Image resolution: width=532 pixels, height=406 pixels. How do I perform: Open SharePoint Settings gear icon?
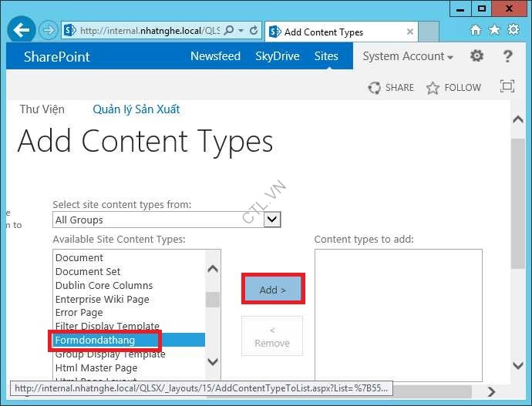coord(477,56)
